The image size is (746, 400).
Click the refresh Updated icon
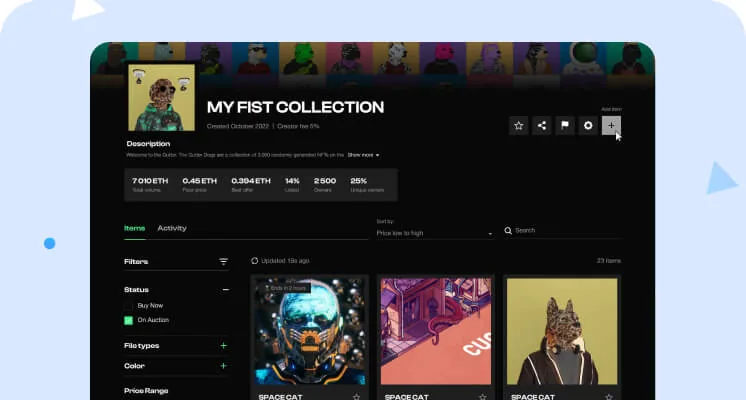(255, 261)
